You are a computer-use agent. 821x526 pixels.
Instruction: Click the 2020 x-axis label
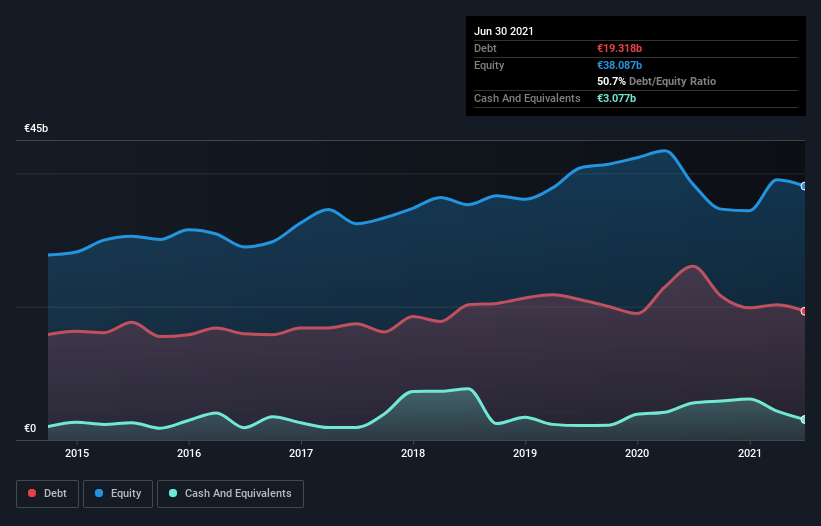(637, 453)
